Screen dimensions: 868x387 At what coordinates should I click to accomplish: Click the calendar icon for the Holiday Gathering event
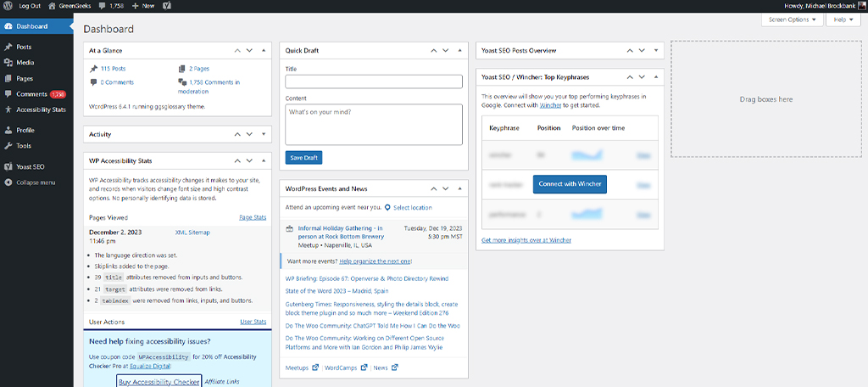289,228
